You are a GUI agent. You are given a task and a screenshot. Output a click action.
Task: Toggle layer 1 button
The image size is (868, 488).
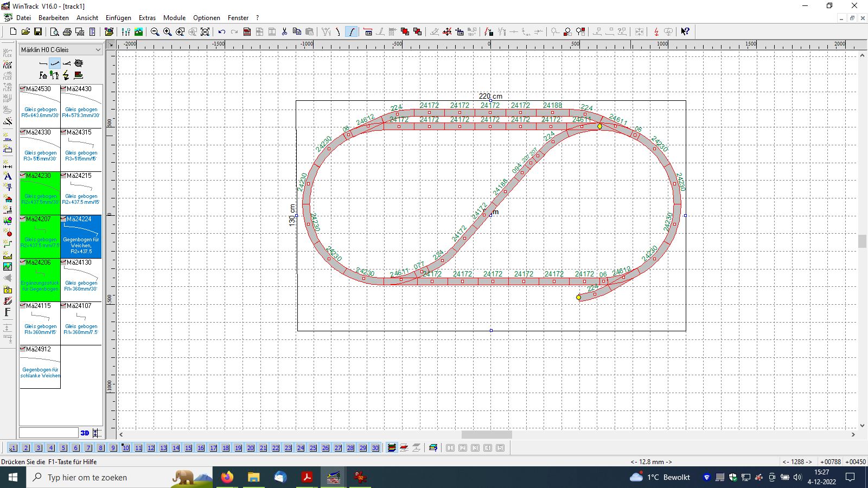point(14,448)
